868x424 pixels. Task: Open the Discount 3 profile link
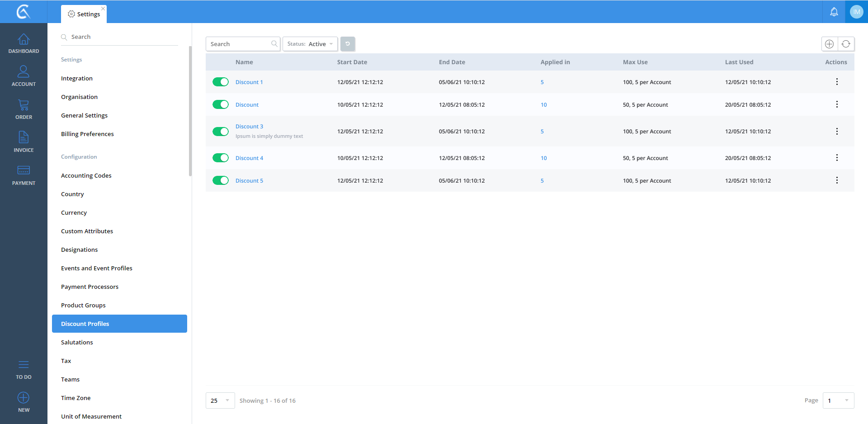249,127
